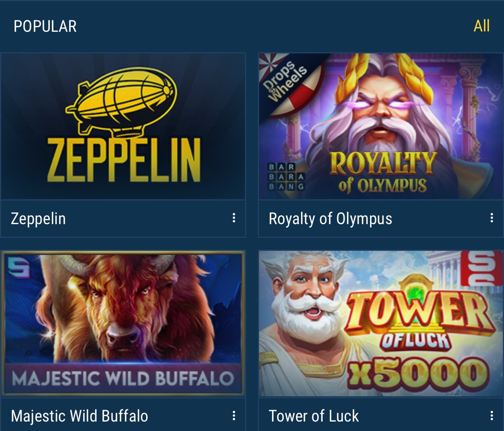Launch the Majestic Wild Buffalo game image
The height and width of the screenshot is (431, 504).
pyautogui.click(x=123, y=324)
